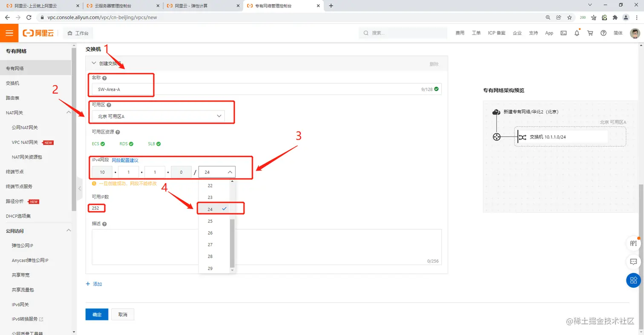Image resolution: width=644 pixels, height=335 pixels.
Task: Launch Cloud Shell terminal icon
Action: click(563, 33)
